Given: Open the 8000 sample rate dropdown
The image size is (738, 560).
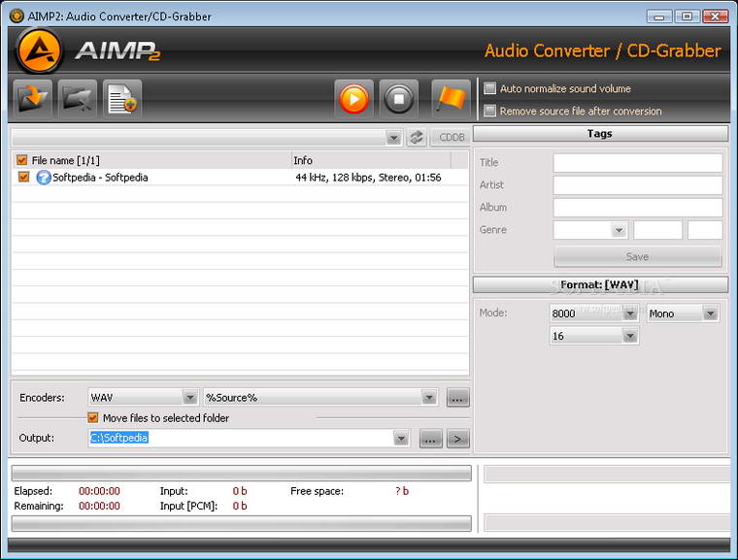Looking at the screenshot, I should 630,313.
